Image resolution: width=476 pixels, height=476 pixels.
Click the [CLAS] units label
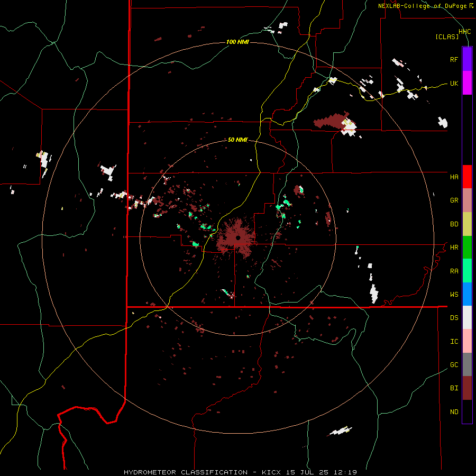pos(447,37)
